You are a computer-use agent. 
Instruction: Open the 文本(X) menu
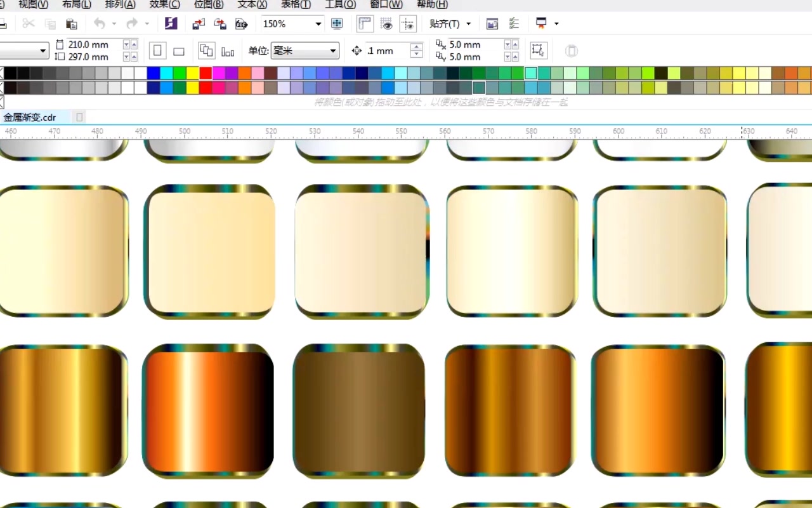[252, 4]
